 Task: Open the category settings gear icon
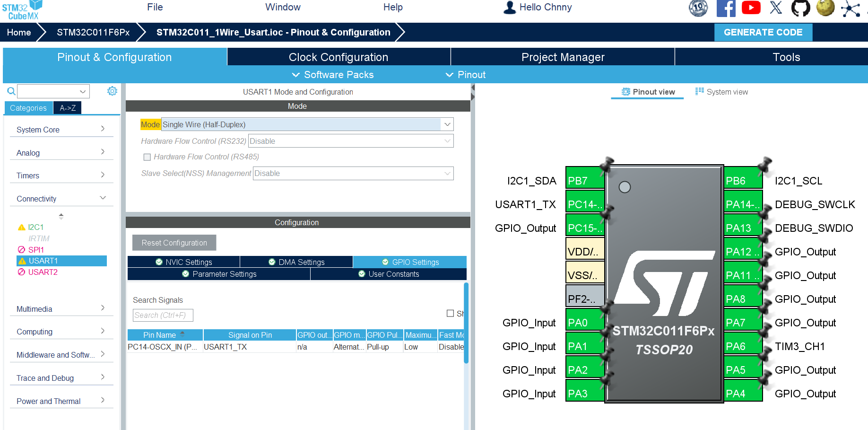point(112,91)
